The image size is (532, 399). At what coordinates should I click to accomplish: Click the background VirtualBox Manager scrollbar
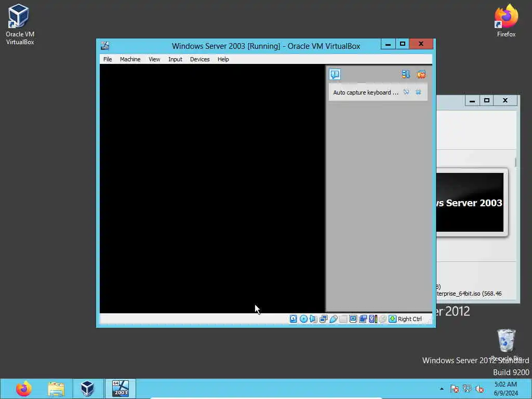[515, 162]
